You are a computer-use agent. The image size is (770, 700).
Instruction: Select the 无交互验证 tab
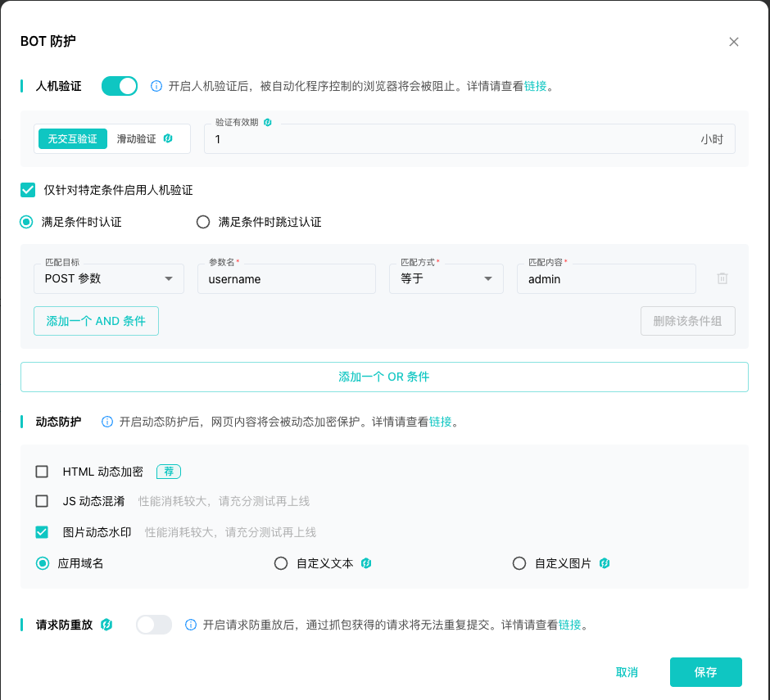tap(72, 139)
